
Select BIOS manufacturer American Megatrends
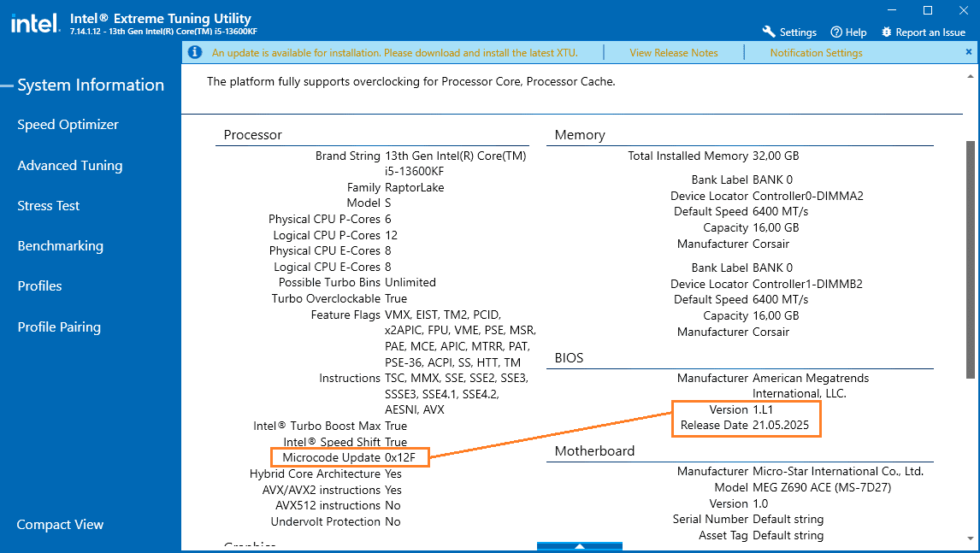[x=811, y=386]
